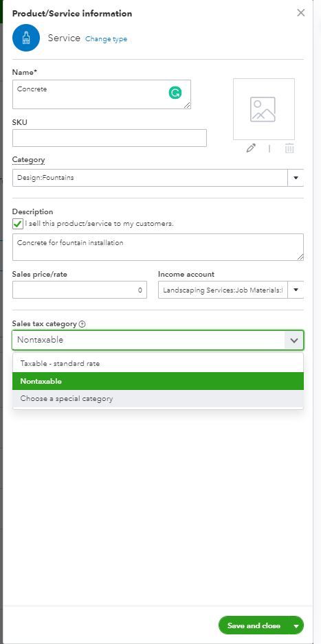Open the Save and close arrow options
This screenshot has width=321, height=644.
[x=296, y=625]
